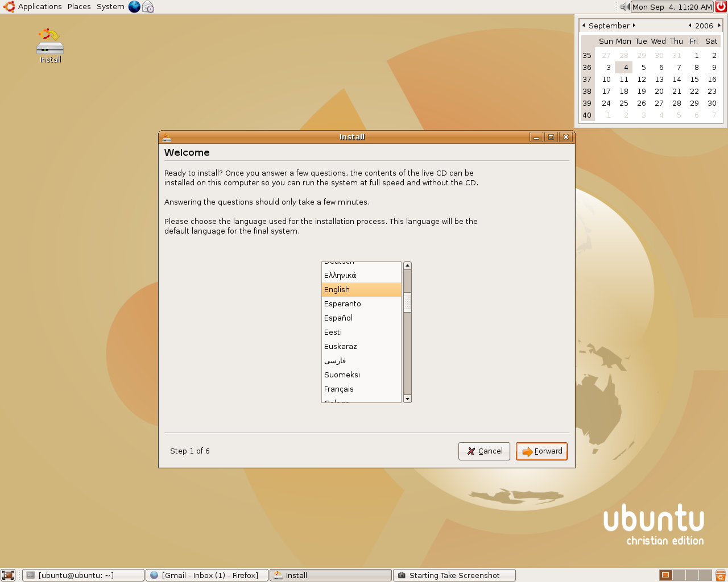Click the red power/logout icon
This screenshot has height=582, width=728.
coord(721,7)
